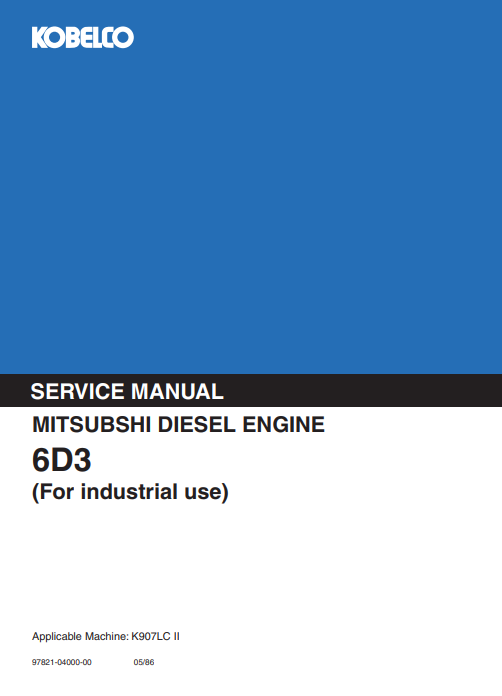Click the MITSUBSHI DIESEL ENGINE title
502x696 pixels.
pyautogui.click(x=178, y=424)
